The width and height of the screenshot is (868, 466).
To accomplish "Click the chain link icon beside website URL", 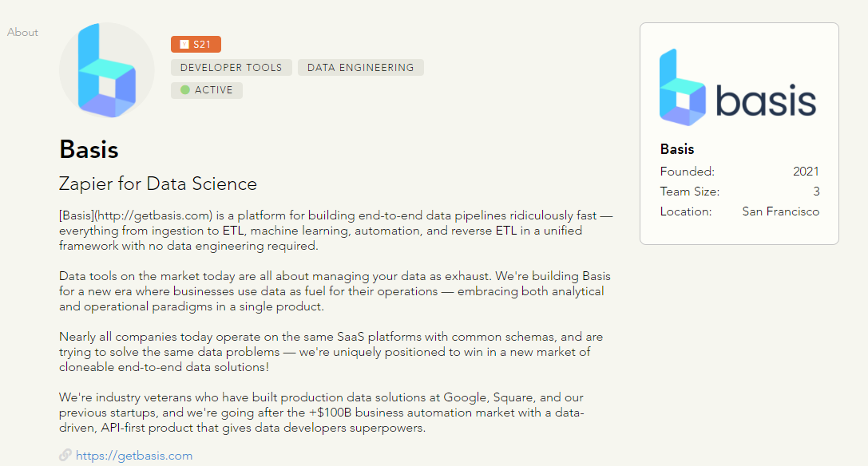I will [x=65, y=456].
